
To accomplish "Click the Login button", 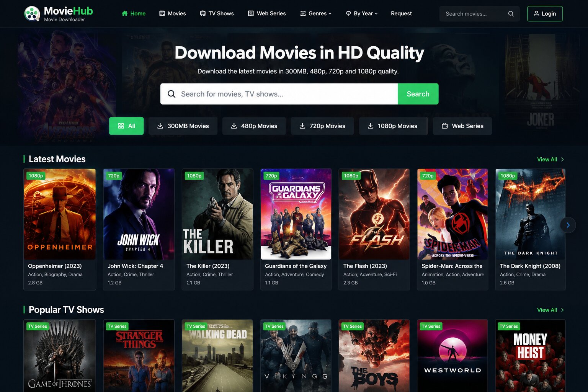I will coord(545,14).
